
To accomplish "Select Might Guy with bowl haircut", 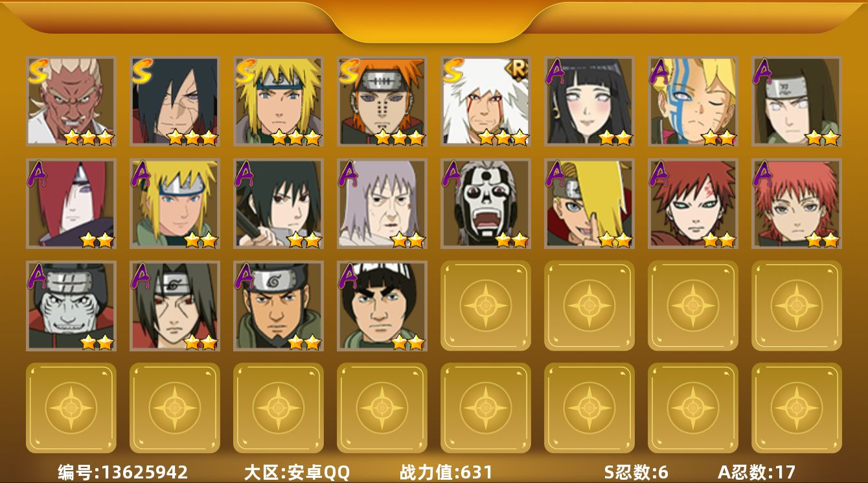I will [x=382, y=306].
